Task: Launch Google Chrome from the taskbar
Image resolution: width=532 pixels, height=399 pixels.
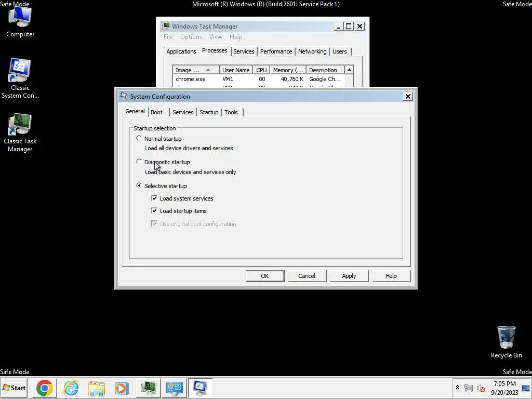Action: (x=45, y=388)
